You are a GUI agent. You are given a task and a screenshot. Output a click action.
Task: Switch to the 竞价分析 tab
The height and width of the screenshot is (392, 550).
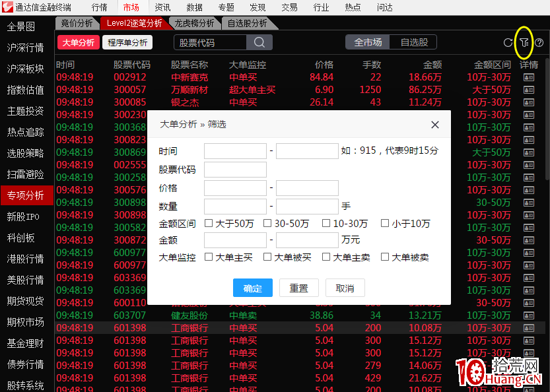click(x=77, y=23)
